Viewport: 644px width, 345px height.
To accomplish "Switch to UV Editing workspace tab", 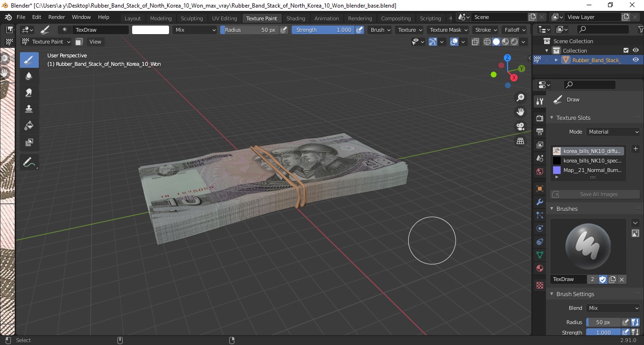I will pyautogui.click(x=224, y=18).
